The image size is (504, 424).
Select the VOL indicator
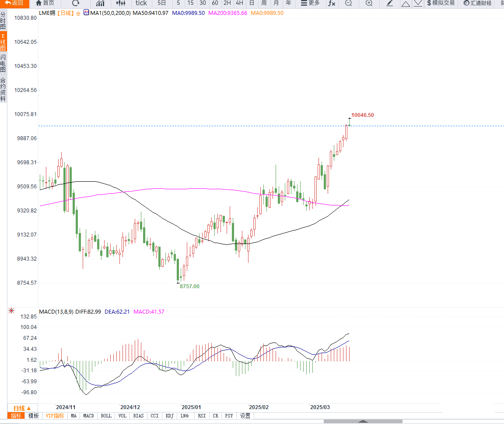122,416
